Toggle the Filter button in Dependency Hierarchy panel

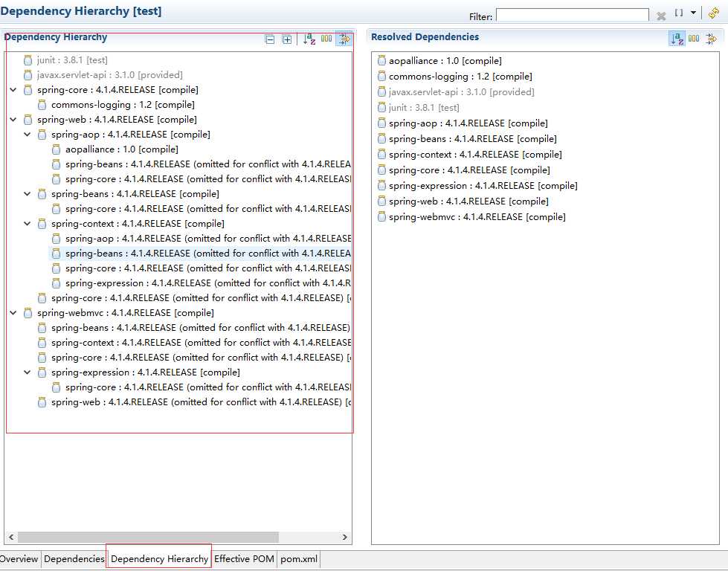pyautogui.click(x=344, y=39)
